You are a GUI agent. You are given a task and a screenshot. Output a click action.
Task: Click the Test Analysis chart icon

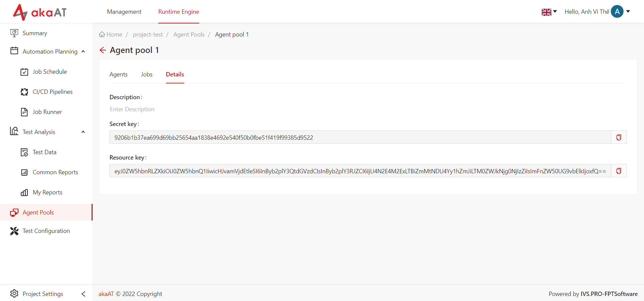[x=14, y=131]
